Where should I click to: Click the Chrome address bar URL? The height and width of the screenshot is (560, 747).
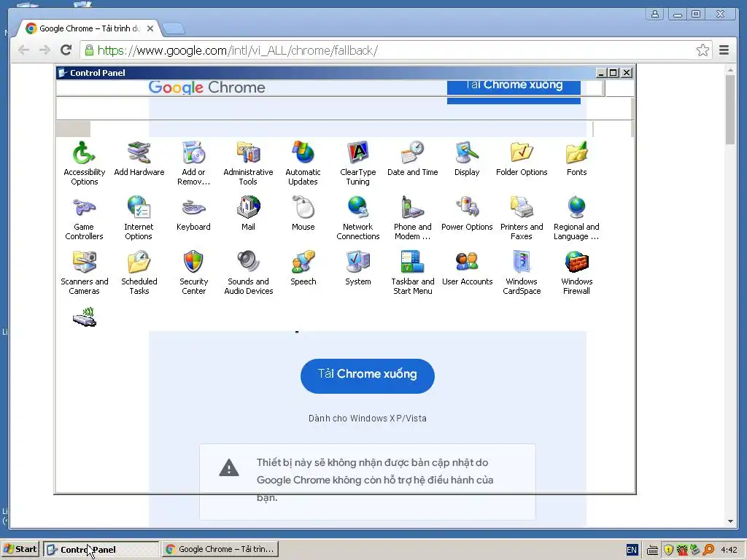[238, 50]
